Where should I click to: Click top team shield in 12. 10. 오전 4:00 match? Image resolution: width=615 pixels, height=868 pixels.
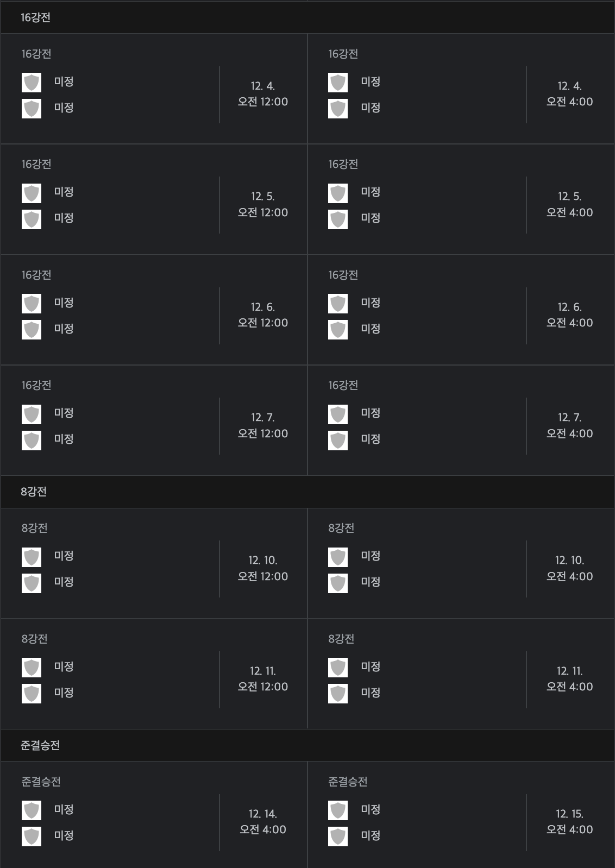[x=338, y=557]
